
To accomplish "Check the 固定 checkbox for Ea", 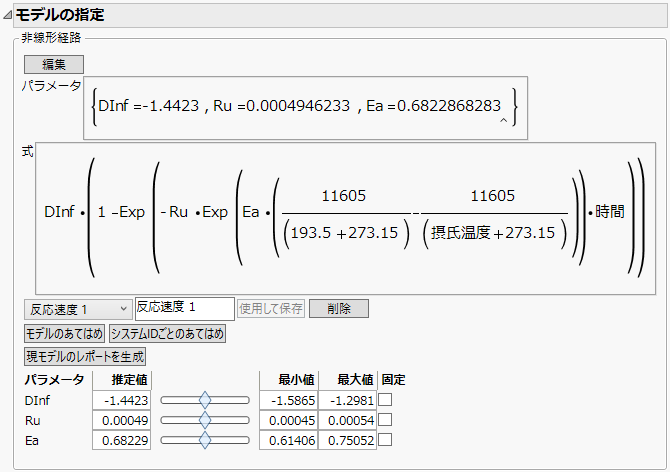I will (385, 440).
